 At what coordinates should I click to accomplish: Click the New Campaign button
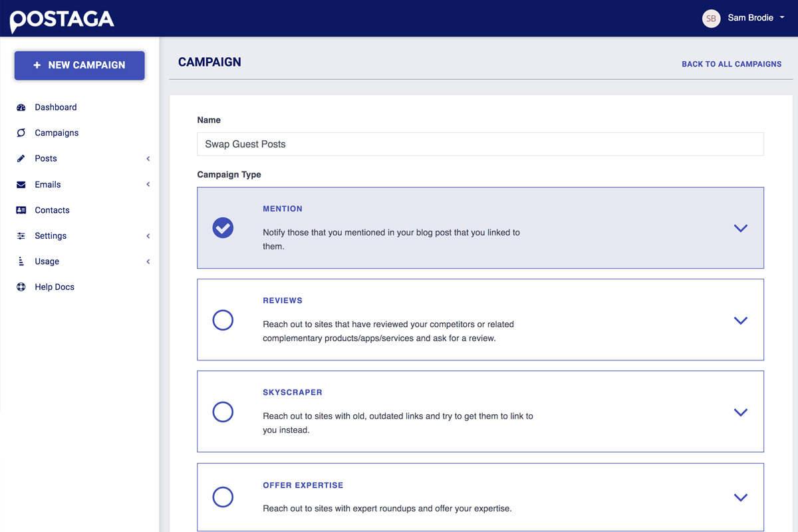[x=80, y=65]
